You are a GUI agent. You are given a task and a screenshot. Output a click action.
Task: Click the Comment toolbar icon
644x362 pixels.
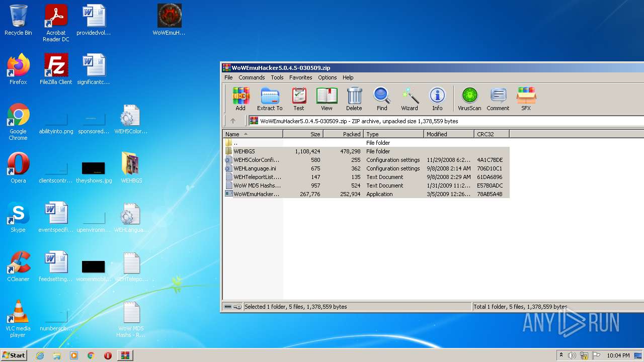[x=498, y=99]
